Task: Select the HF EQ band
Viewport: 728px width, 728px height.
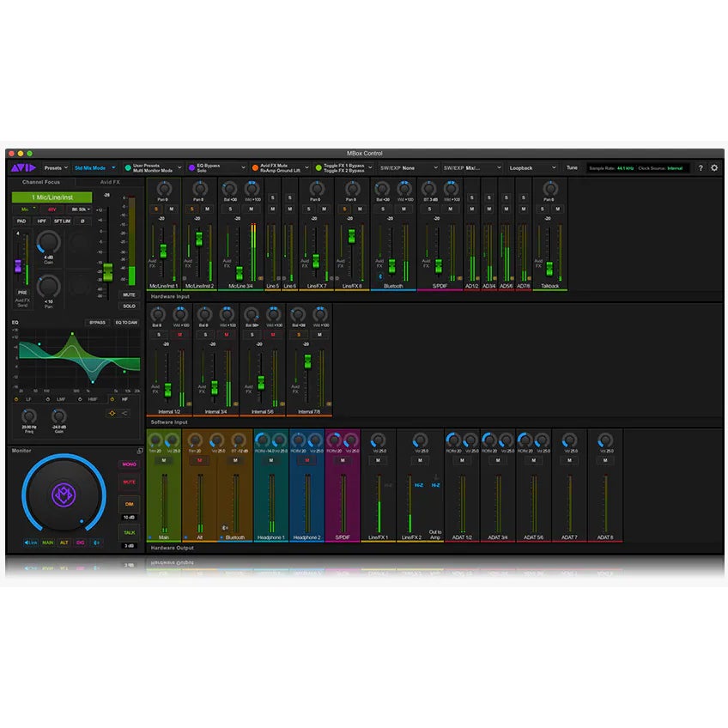Action: pos(124,399)
